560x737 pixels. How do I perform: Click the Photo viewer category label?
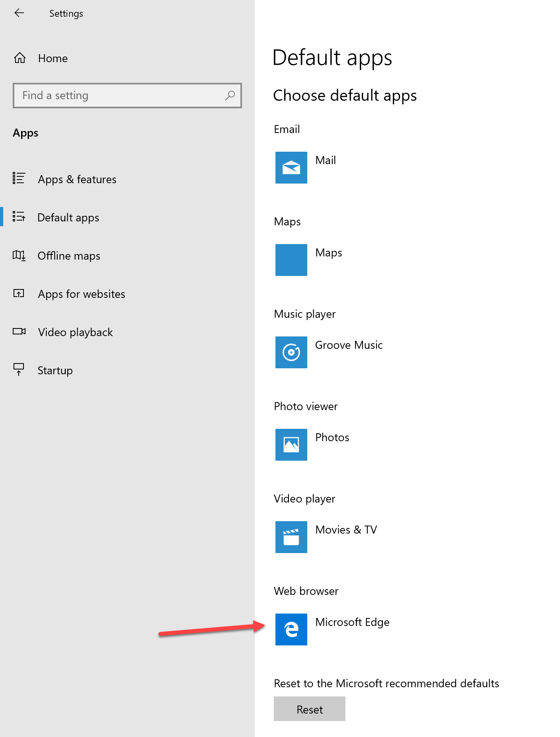pyautogui.click(x=306, y=407)
